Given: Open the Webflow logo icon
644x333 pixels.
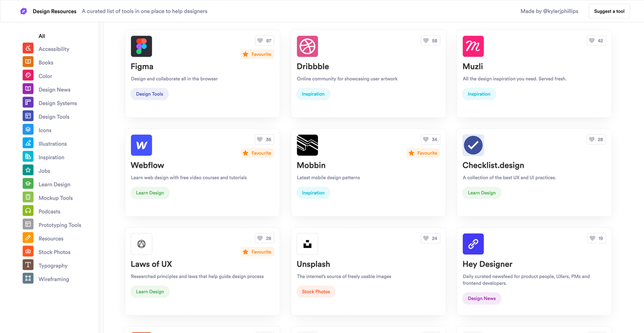Looking at the screenshot, I should [x=142, y=145].
